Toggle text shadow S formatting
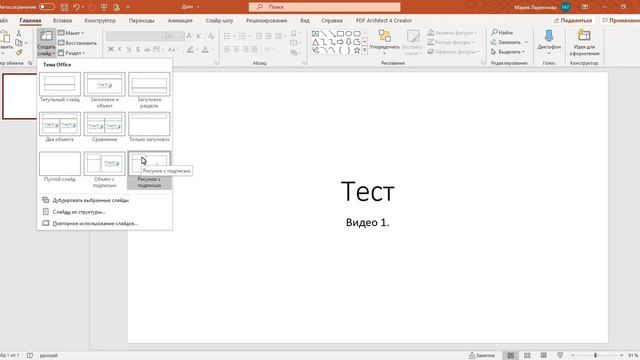Viewport: 640px width, 360px height. pos(138,49)
